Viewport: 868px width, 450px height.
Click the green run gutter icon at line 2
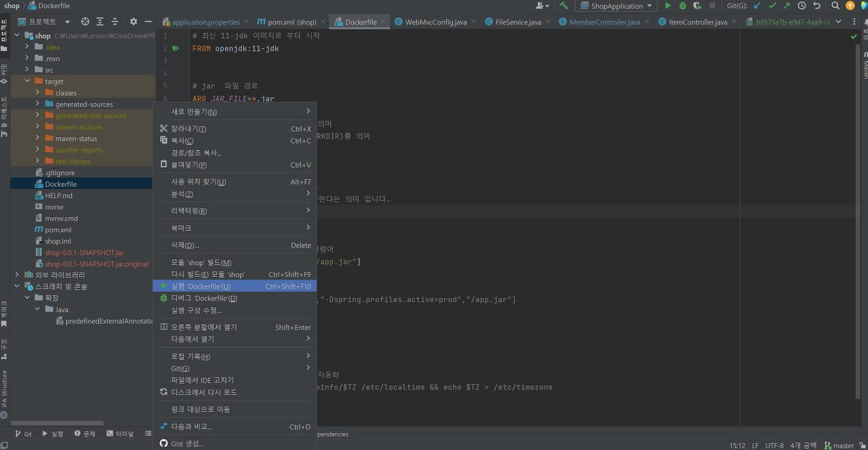(x=176, y=49)
